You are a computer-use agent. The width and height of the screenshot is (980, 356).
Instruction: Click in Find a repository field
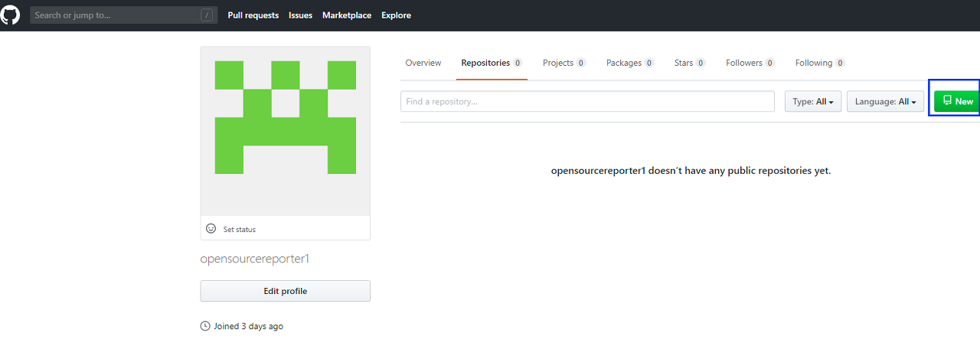[x=587, y=101]
